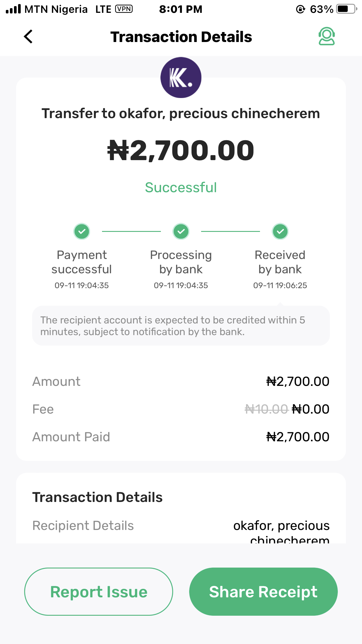Viewport: 362px width, 644px height.
Task: Open customer support headset icon
Action: coord(326,36)
